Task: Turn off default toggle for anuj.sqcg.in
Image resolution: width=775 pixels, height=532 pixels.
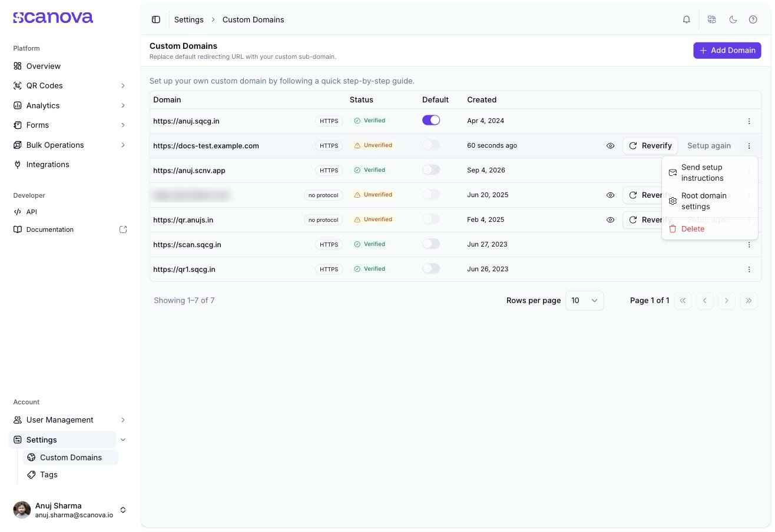Action: [431, 120]
